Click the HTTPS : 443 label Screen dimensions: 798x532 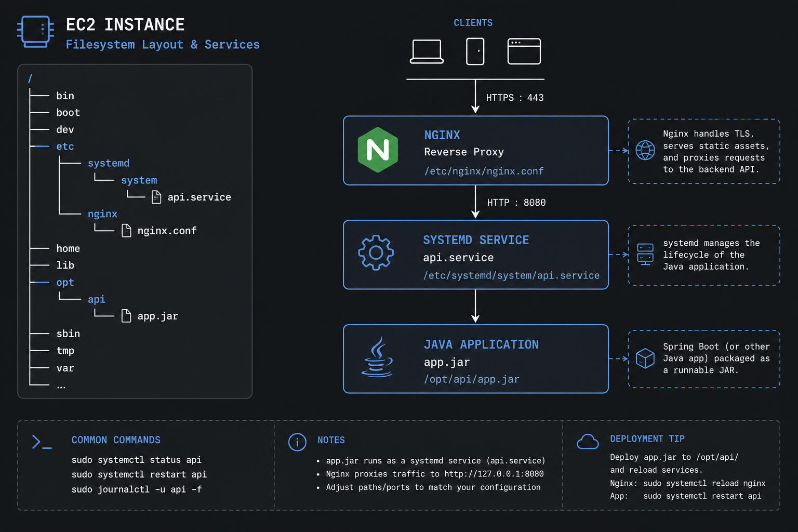pos(515,98)
